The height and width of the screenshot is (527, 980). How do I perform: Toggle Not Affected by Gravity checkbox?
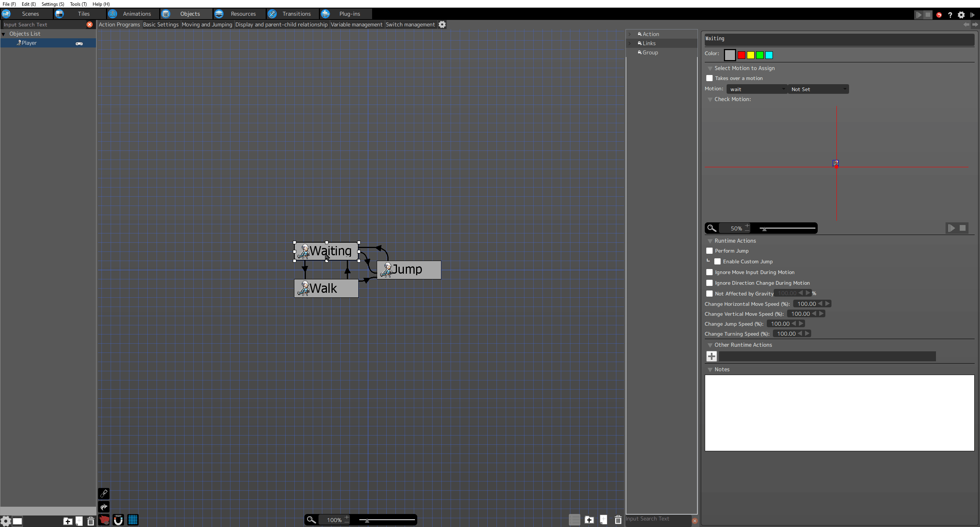[709, 294]
